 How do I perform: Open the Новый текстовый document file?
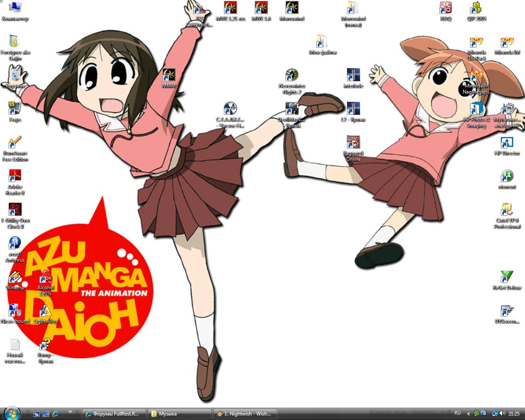(x=15, y=350)
